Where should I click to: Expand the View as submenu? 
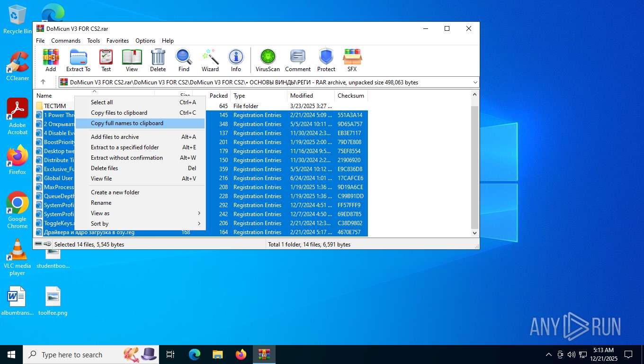coord(140,213)
